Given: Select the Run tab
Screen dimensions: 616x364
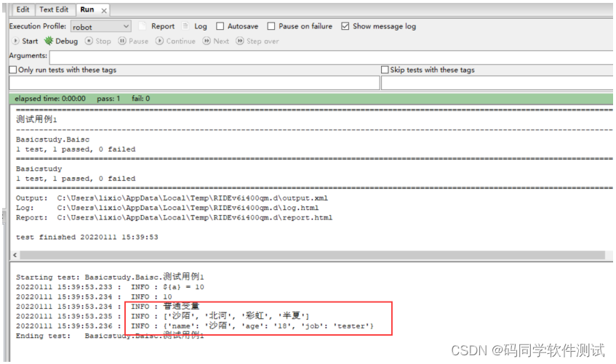Looking at the screenshot, I should 87,9.
